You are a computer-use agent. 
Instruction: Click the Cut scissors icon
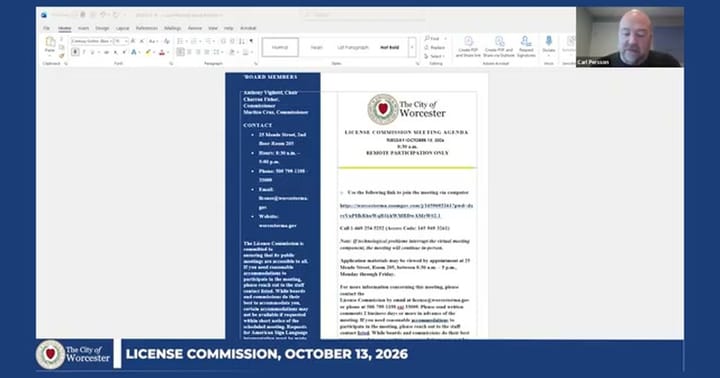tap(62, 40)
